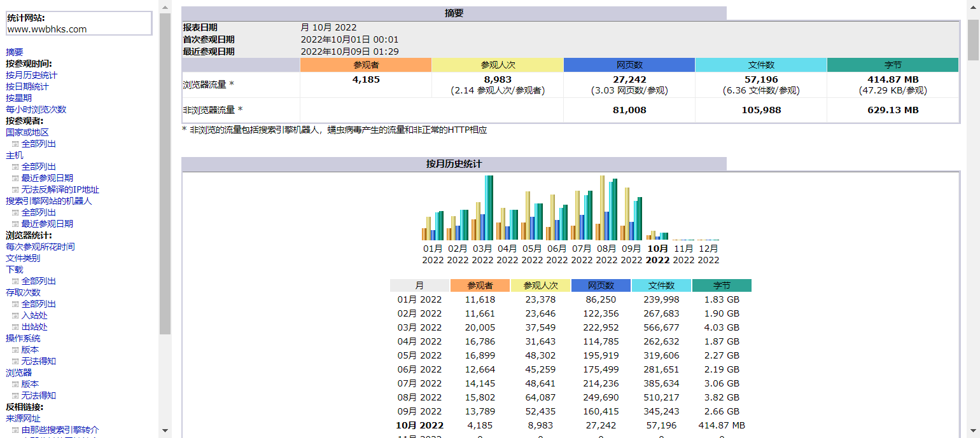980x438 pixels.
Task: Open the 每次参观所花时间 link
Action: tap(40, 247)
